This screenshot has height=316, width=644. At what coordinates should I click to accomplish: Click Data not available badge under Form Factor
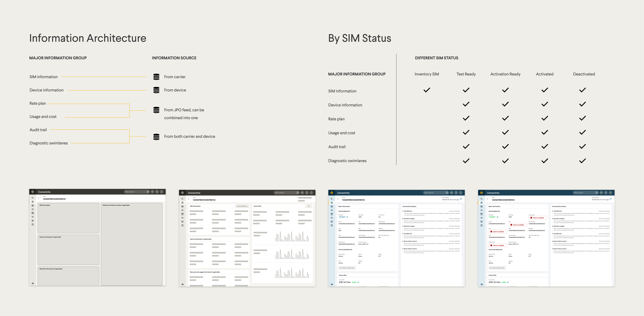[x=538, y=218]
